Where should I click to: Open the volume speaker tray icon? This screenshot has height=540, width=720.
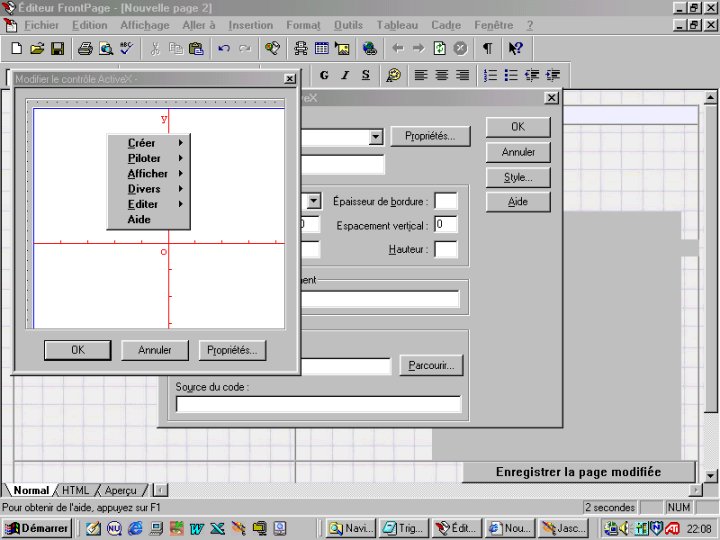624,529
